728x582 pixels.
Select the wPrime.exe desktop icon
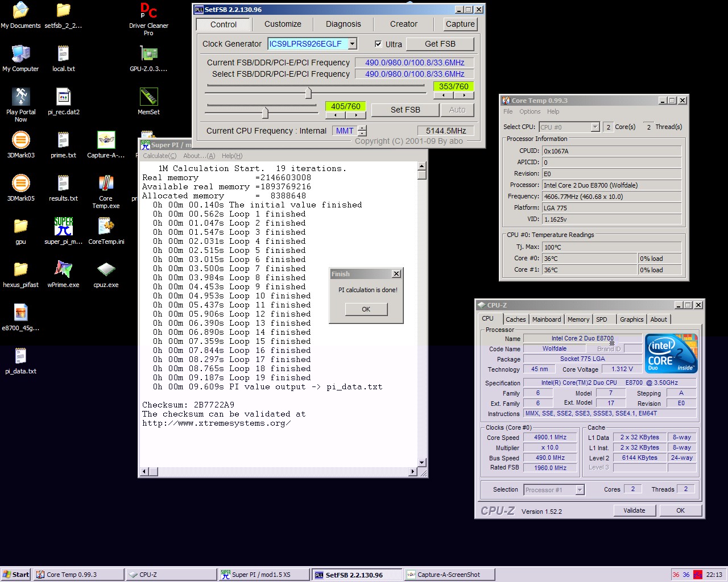coord(63,275)
